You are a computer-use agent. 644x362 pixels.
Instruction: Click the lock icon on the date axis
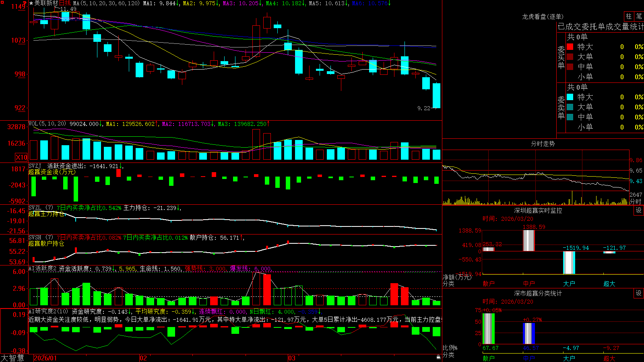pyautogui.click(x=439, y=357)
